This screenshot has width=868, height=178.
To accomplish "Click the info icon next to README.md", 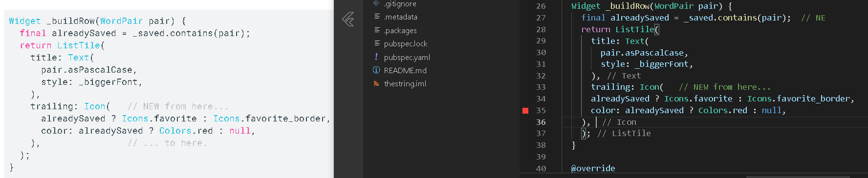I will [x=376, y=70].
